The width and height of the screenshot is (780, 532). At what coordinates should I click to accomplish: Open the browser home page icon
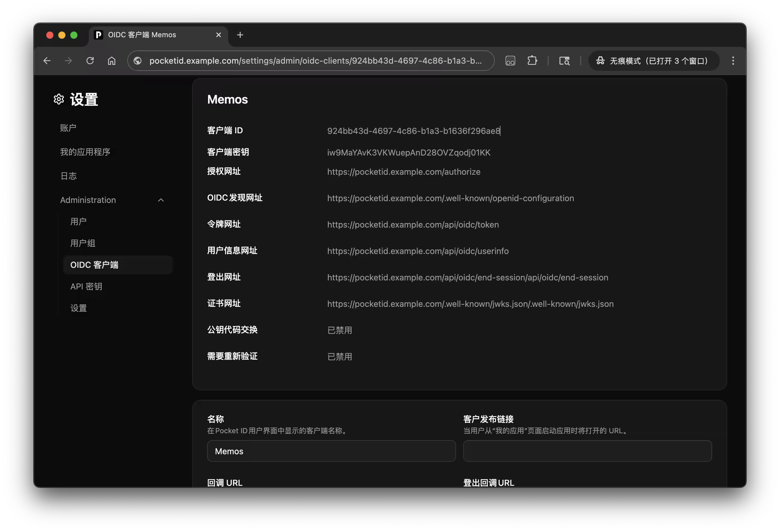111,61
